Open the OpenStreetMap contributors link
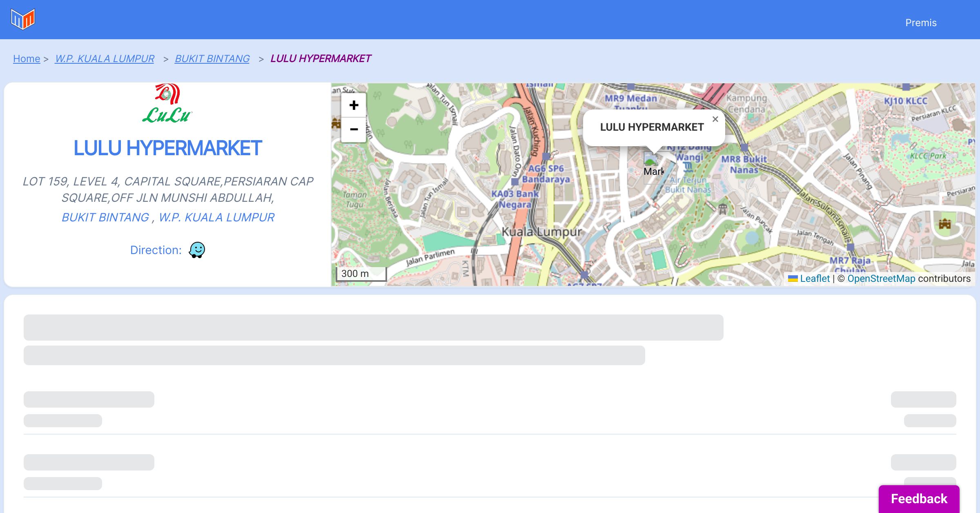980x513 pixels. pos(881,279)
